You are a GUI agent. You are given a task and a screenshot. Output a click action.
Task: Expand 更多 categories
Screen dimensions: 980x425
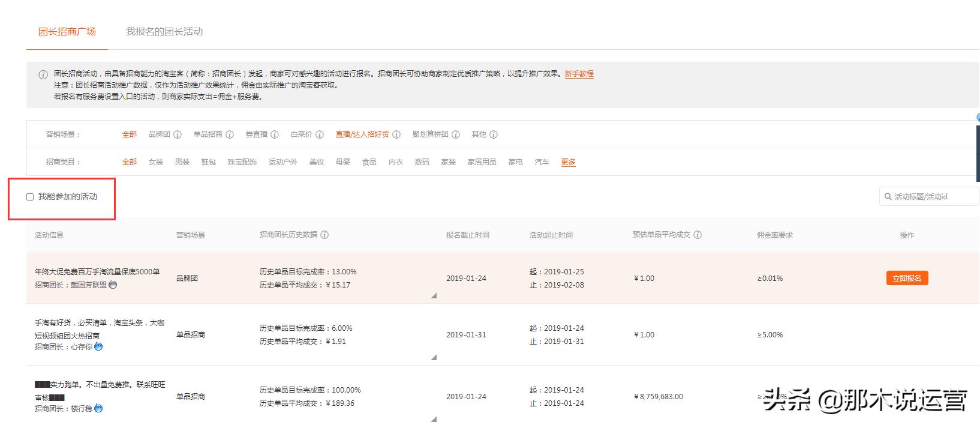click(x=569, y=162)
